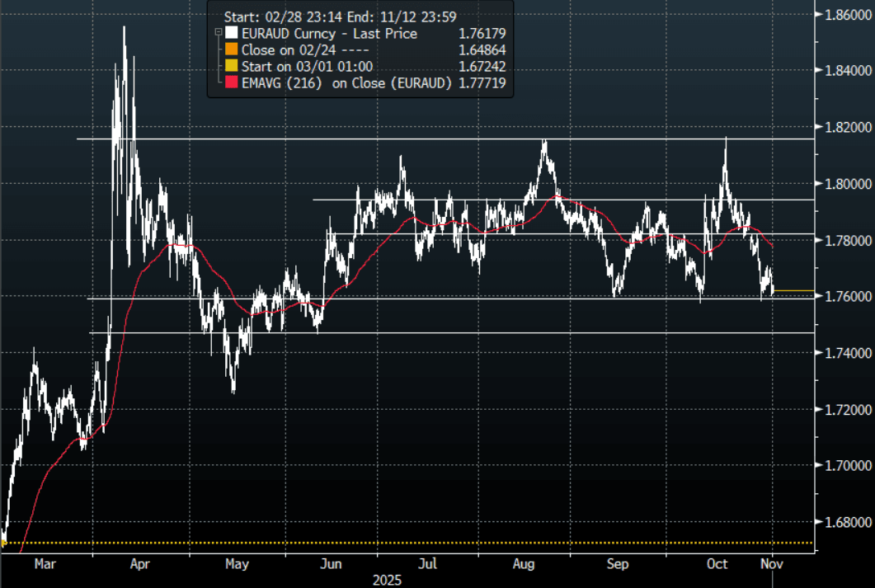Screen dimensions: 875x588
Task: Collapse the EURAUD legend tree expander
Action: point(218,34)
